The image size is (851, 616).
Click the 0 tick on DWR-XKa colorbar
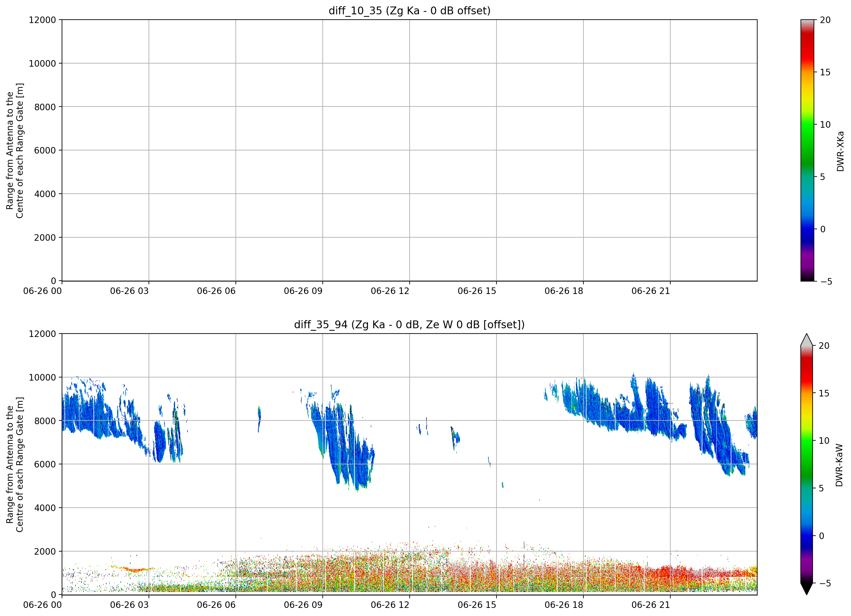822,229
